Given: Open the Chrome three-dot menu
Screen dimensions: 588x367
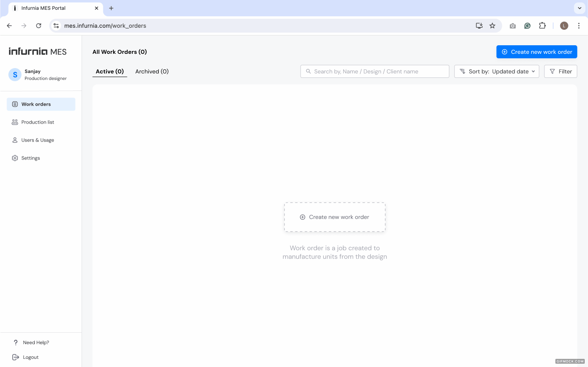Looking at the screenshot, I should point(579,26).
